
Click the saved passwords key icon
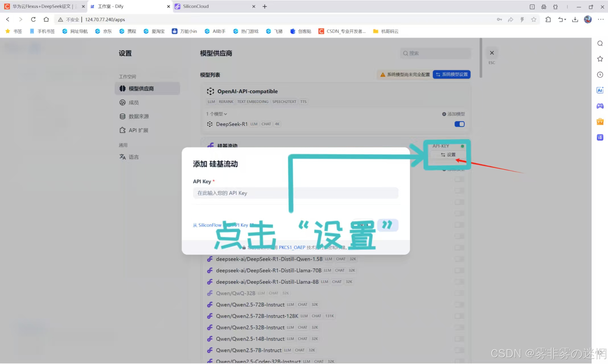tap(499, 19)
